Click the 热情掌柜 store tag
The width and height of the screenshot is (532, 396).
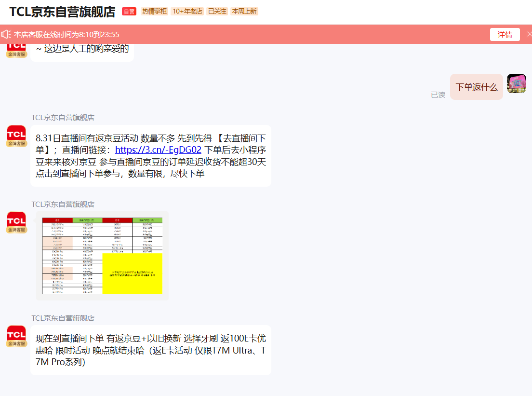(x=154, y=12)
